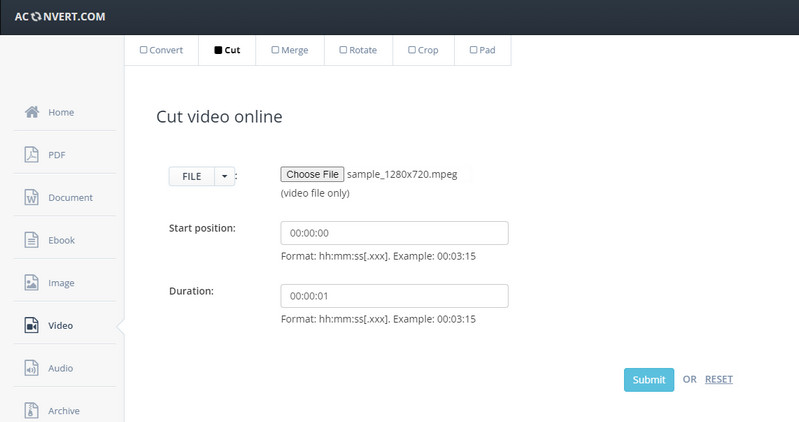This screenshot has height=422, width=799.
Task: Click the RESET link
Action: [718, 379]
